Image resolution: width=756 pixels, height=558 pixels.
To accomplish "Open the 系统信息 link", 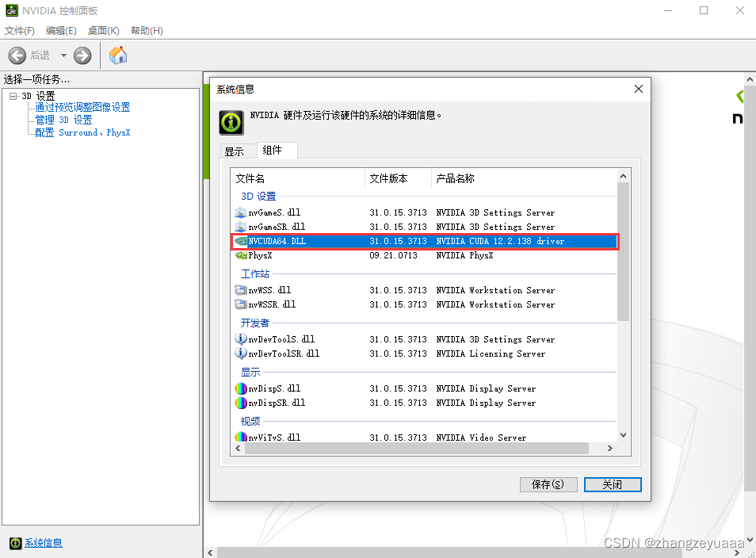I will 44,543.
